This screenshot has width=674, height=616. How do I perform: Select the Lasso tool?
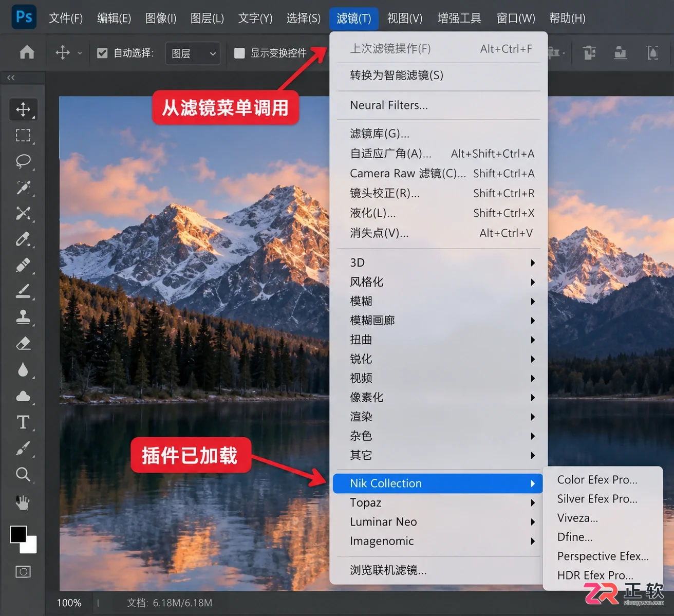(23, 161)
